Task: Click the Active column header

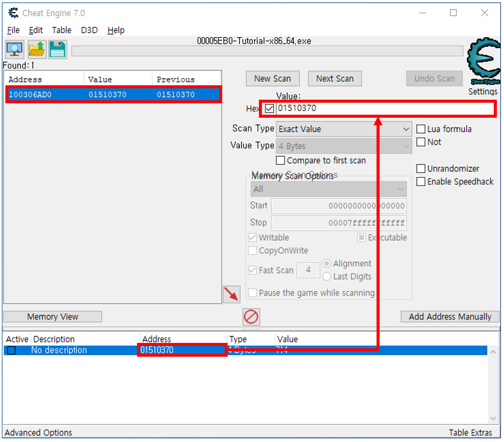Action: (x=17, y=339)
